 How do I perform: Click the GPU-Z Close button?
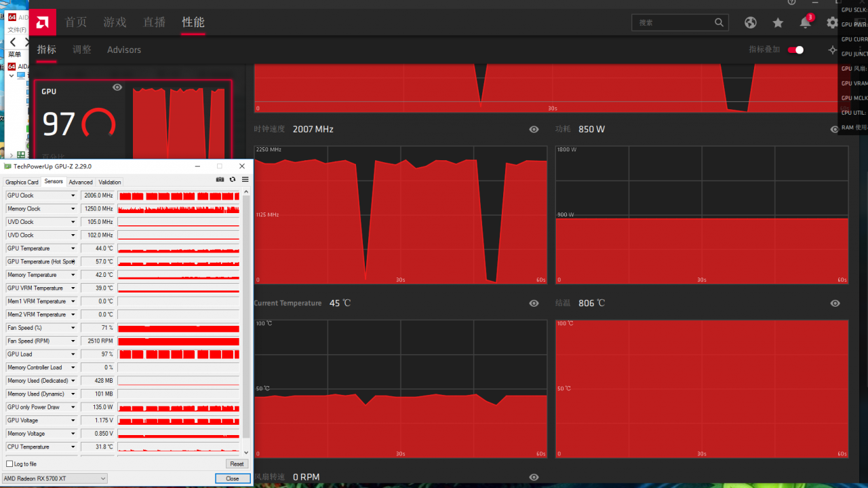point(233,478)
